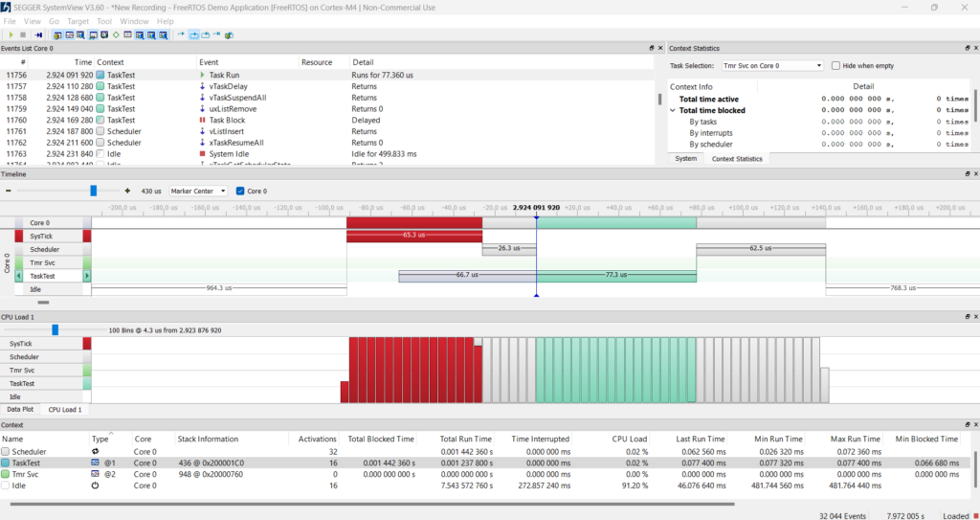
Task: Click the Activations column header
Action: click(x=318, y=439)
